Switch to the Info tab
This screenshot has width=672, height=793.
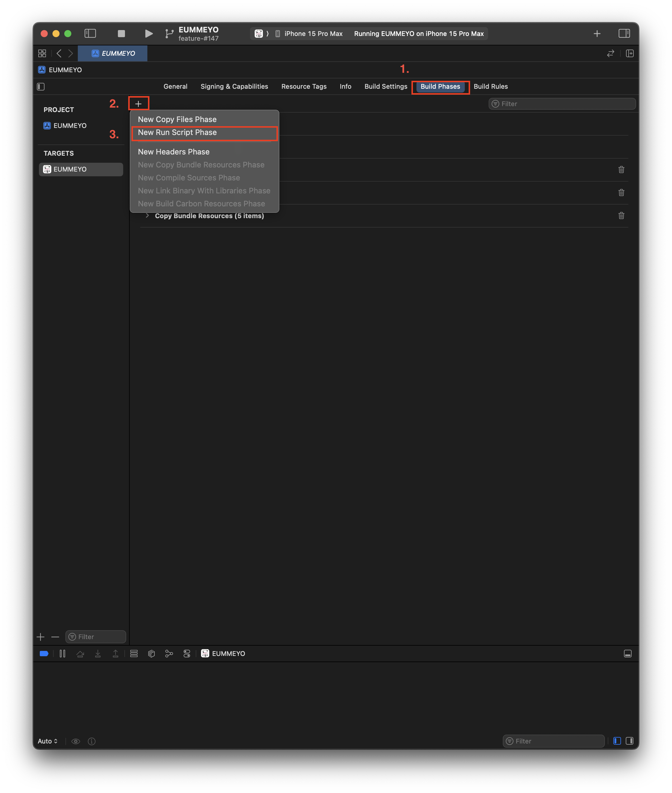click(x=345, y=86)
